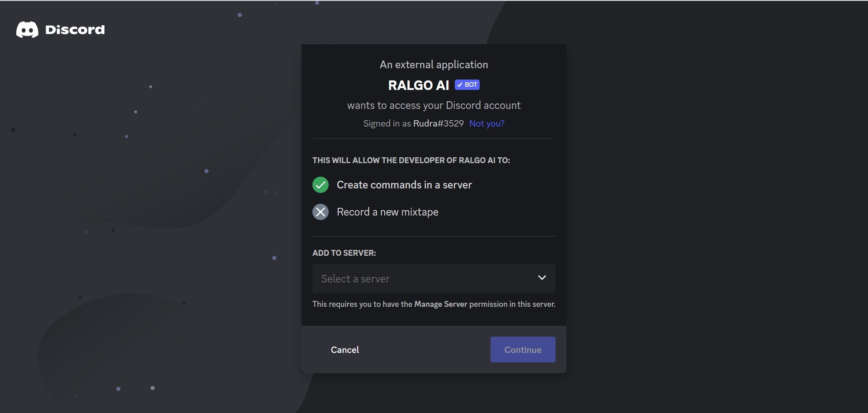Click the "Not you?" link

486,123
